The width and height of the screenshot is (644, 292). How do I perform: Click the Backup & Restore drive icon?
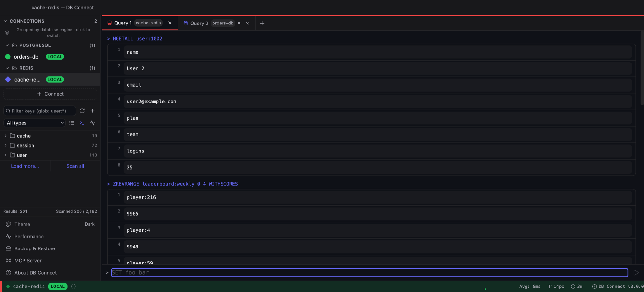9,248
